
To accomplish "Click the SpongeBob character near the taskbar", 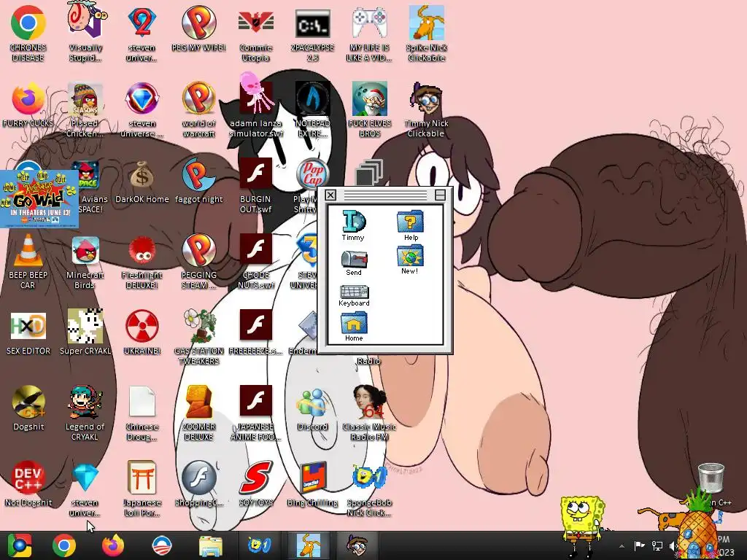I will [581, 526].
